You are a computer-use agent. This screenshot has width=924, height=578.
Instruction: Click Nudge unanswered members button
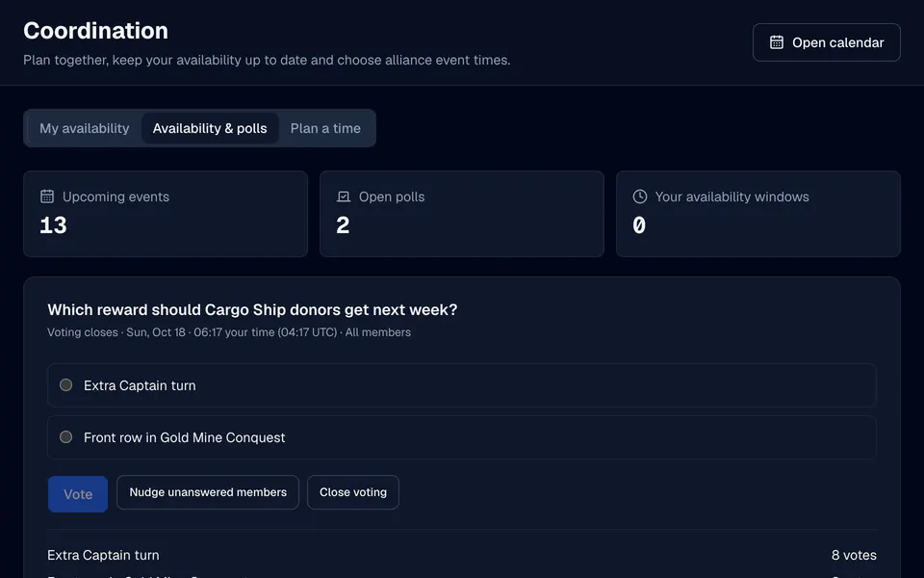pos(208,492)
